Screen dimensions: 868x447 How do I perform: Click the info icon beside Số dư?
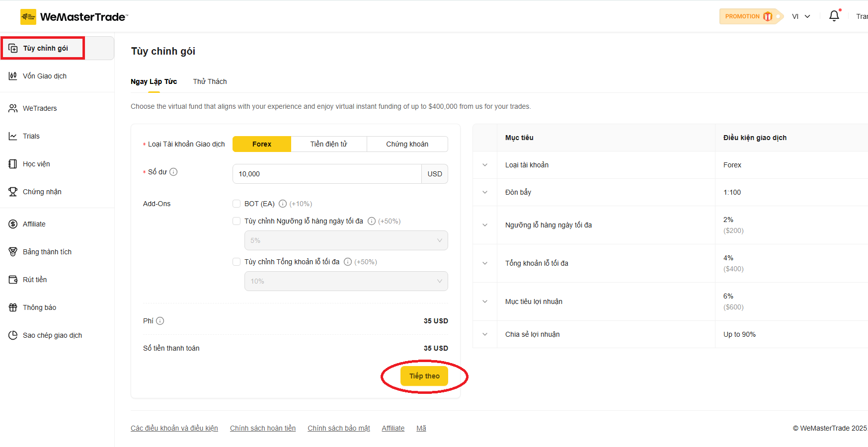173,172
